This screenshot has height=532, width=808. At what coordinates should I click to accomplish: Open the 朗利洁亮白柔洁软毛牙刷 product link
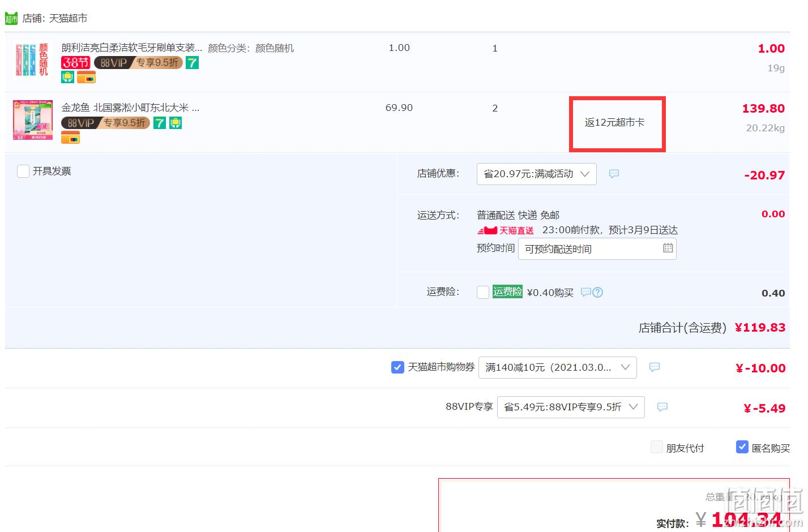[131, 48]
